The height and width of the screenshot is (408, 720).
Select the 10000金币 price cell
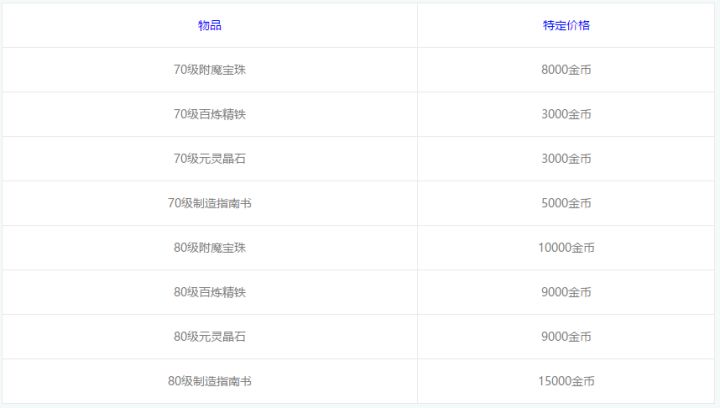click(x=566, y=248)
